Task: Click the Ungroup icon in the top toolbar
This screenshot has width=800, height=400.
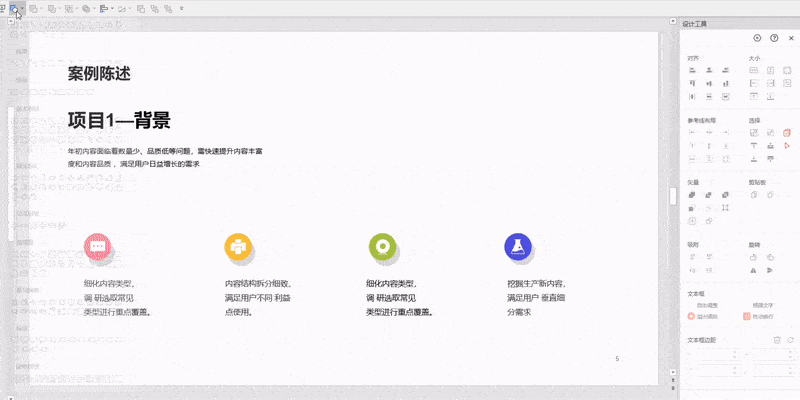Action: (x=155, y=9)
